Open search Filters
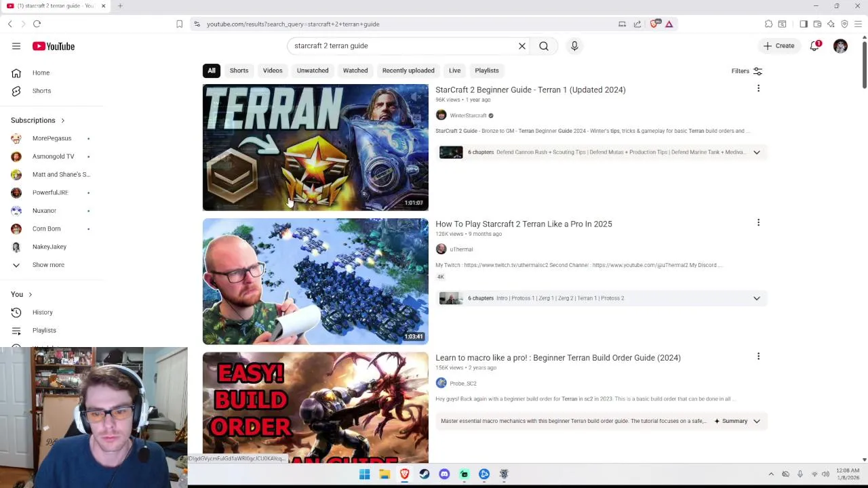 point(747,70)
